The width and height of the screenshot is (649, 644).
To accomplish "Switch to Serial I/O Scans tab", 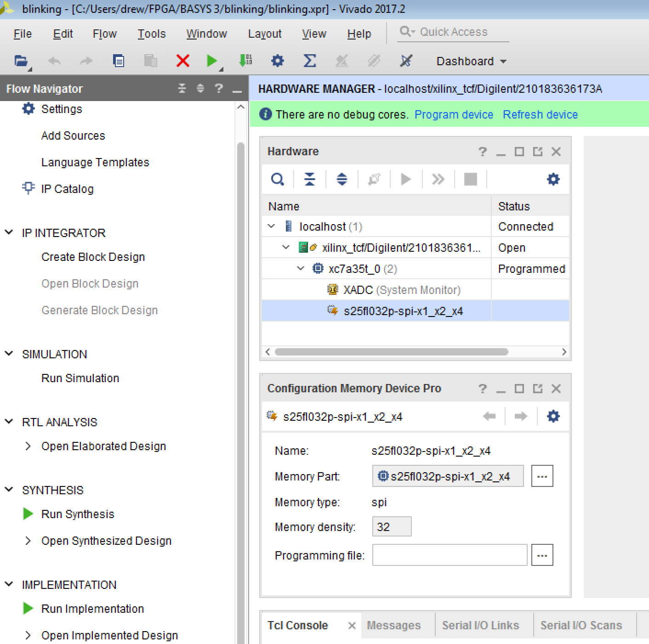I will [581, 625].
